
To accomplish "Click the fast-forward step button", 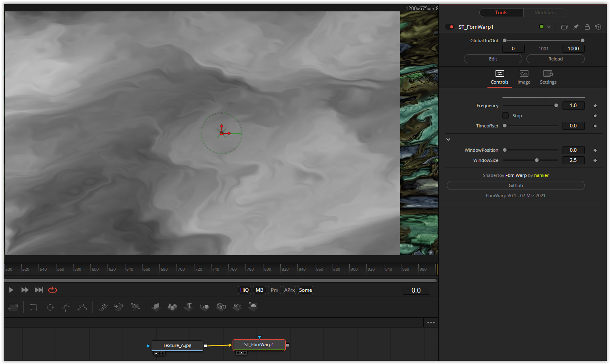I will pos(25,290).
